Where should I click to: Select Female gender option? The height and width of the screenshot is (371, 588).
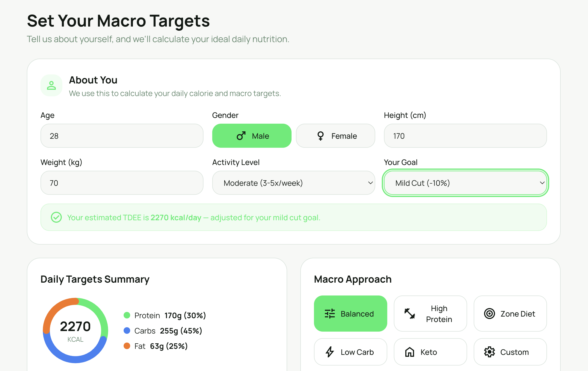(336, 136)
